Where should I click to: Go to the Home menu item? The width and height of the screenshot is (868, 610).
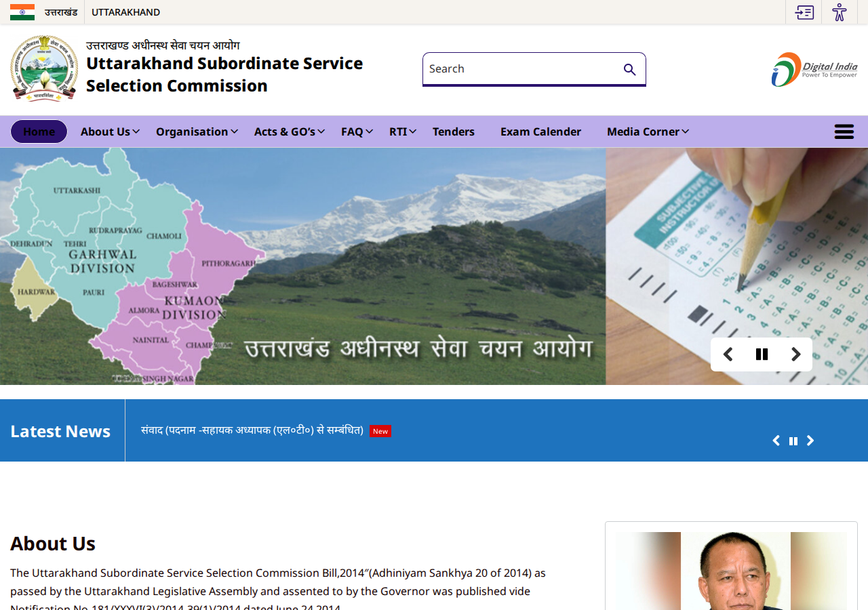coord(39,131)
